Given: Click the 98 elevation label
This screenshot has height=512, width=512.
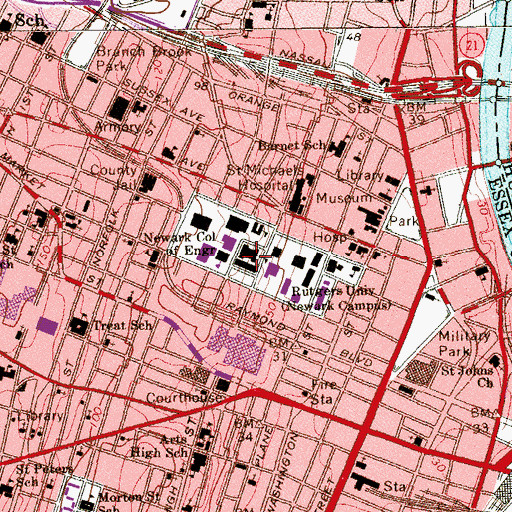Looking at the screenshot, I should [x=202, y=86].
